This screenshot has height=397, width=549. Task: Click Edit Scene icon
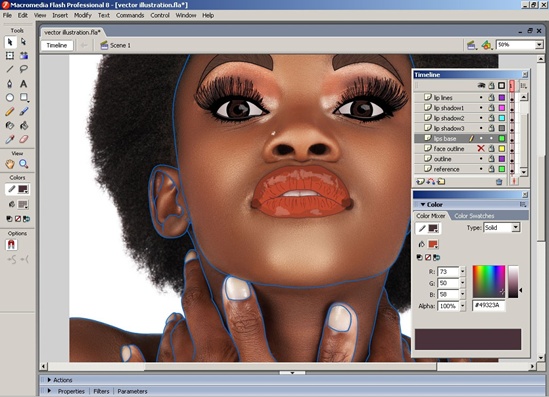click(471, 45)
